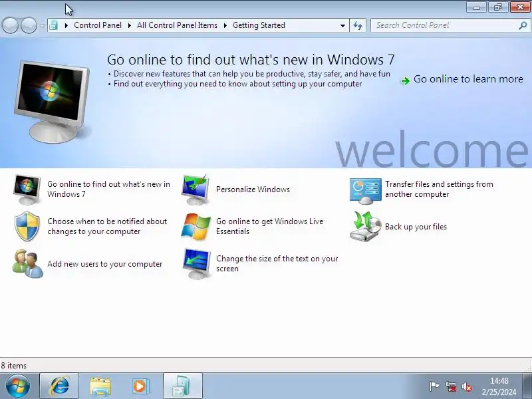Viewport: 532px width, 399px height.
Task: Click the Control Panel taskbar button
Action: click(x=183, y=386)
